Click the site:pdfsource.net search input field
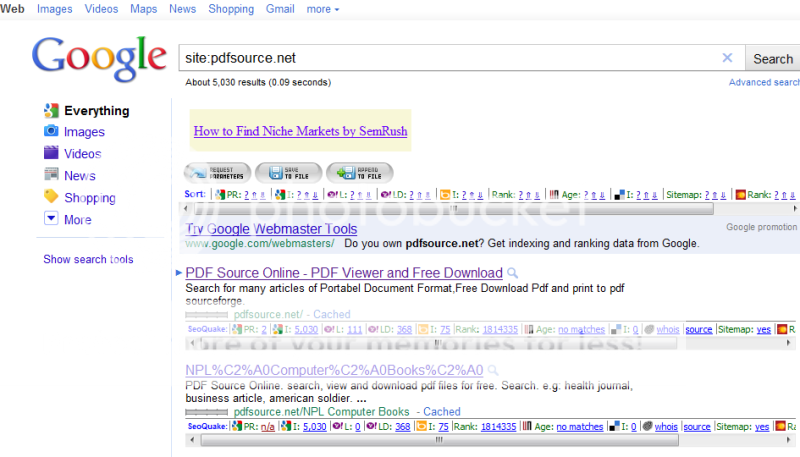This screenshot has height=457, width=800. pyautogui.click(x=462, y=58)
